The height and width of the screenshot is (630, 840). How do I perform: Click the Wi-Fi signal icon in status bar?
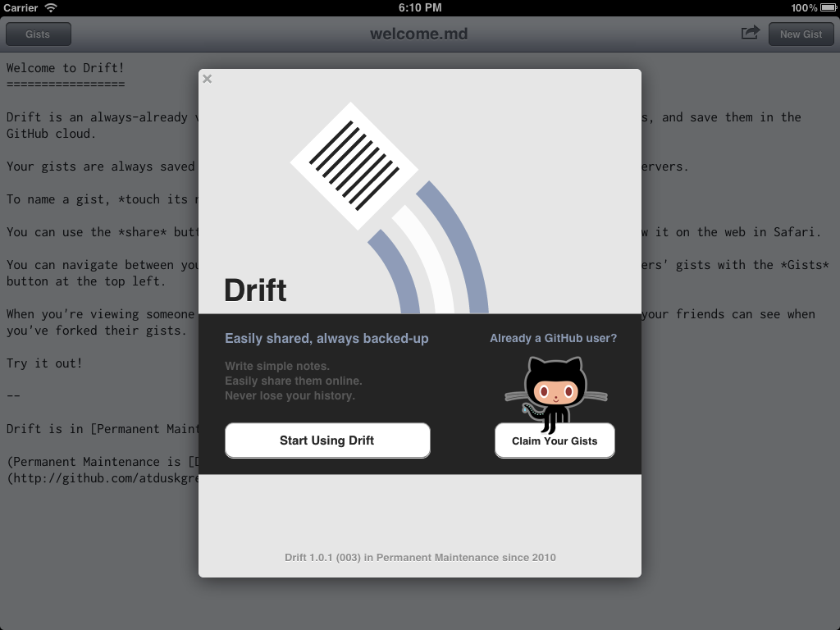(x=51, y=7)
